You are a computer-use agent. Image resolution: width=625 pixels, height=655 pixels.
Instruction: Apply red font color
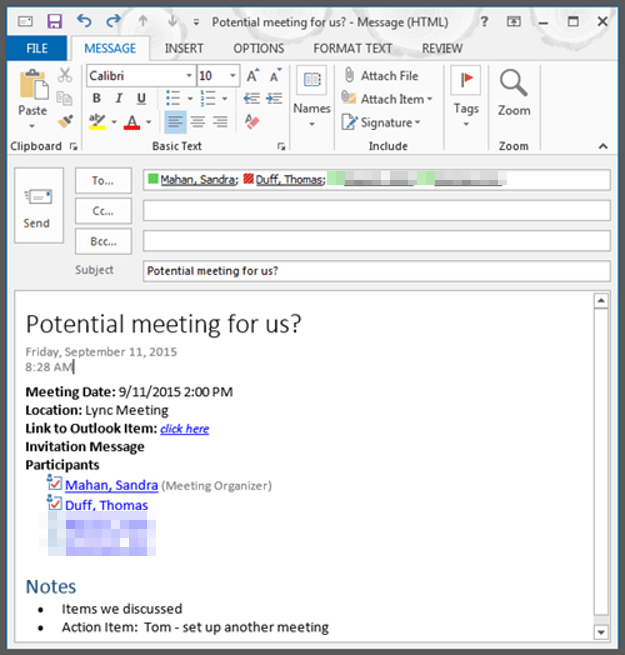coord(132,122)
